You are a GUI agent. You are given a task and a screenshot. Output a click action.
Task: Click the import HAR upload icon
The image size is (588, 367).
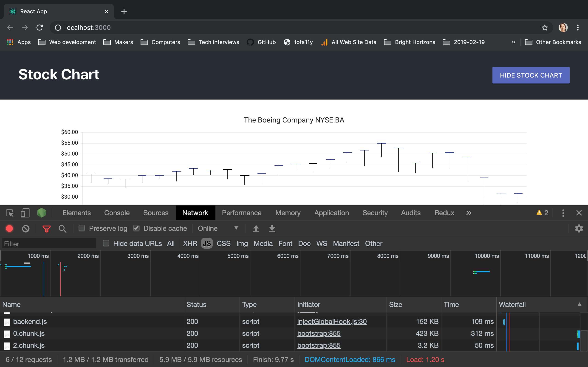256,228
